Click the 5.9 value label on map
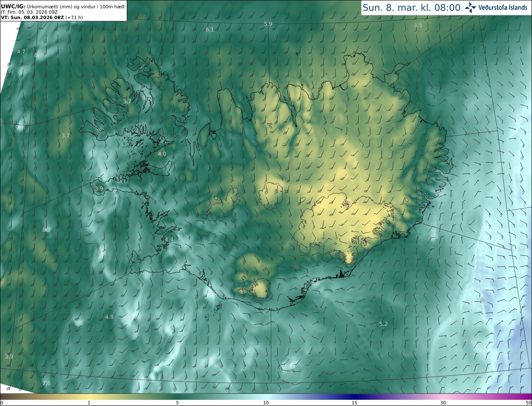 click(268, 24)
